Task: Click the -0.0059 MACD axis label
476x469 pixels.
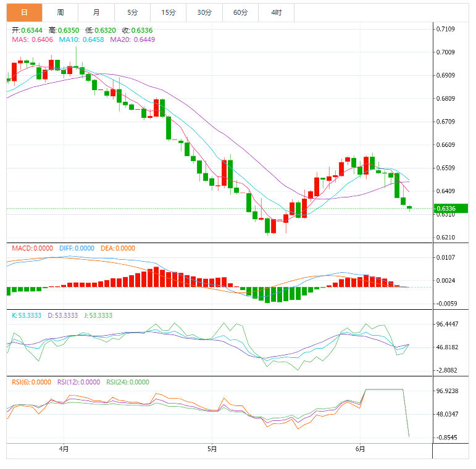Action: pyautogui.click(x=446, y=304)
